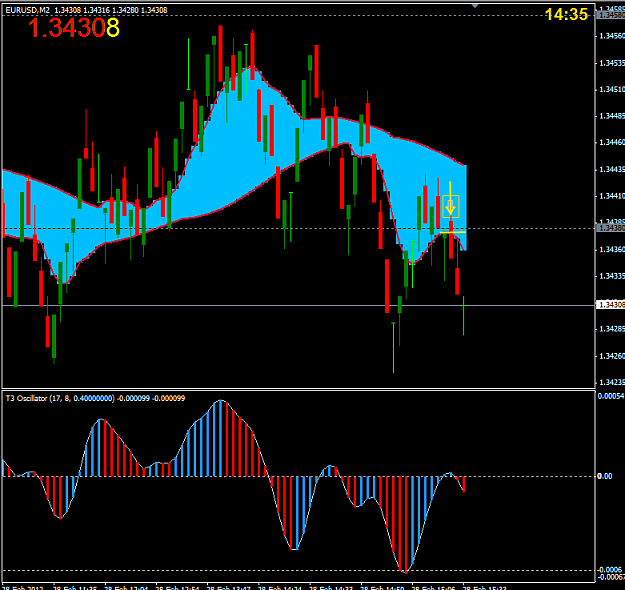Select the short yellow horizontal line segment on the chart
The image size is (625, 590).
[x=452, y=232]
